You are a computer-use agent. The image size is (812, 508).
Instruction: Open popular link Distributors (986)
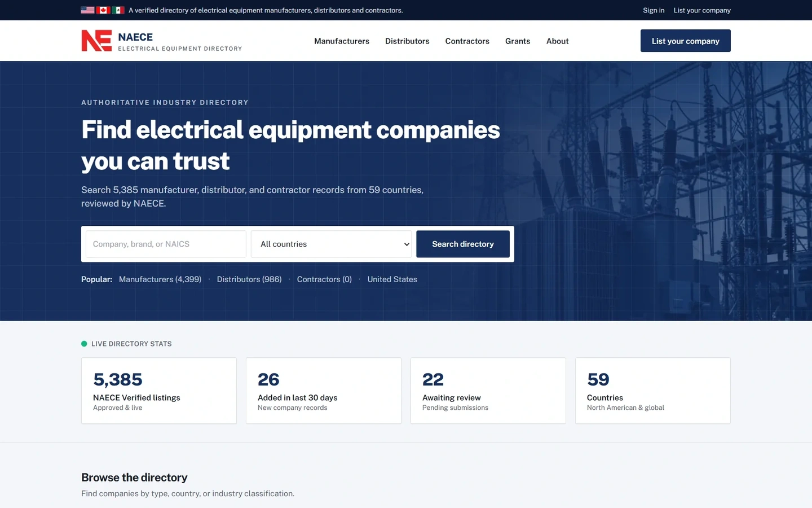[249, 279]
